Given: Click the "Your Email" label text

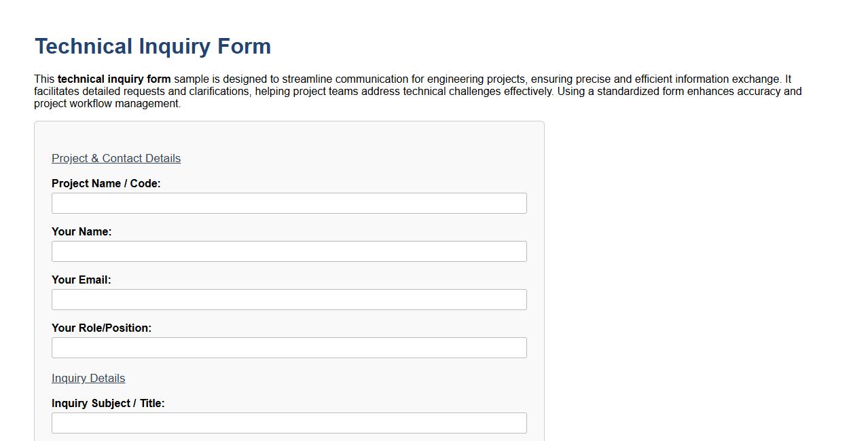Looking at the screenshot, I should [x=81, y=280].
